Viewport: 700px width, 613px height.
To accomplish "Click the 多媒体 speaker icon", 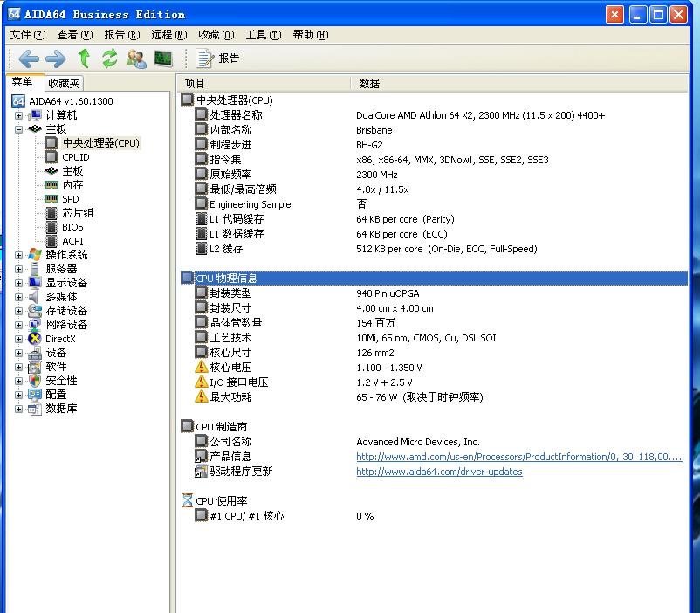I will point(35,297).
